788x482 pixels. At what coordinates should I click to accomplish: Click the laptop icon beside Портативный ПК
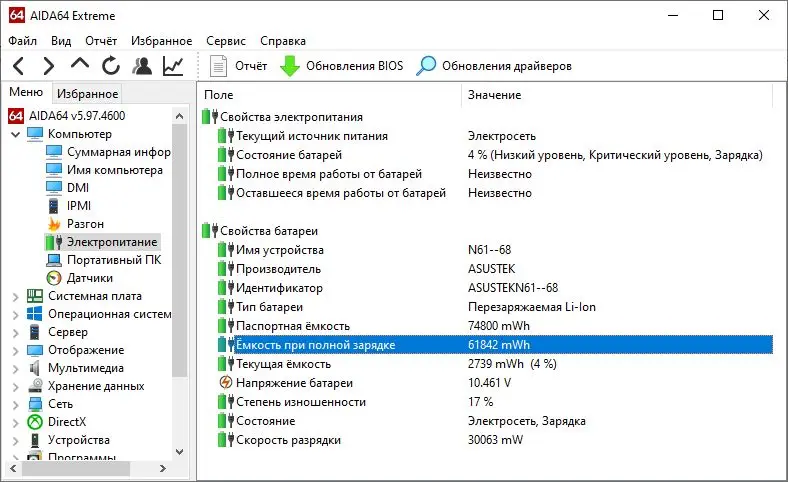point(54,260)
